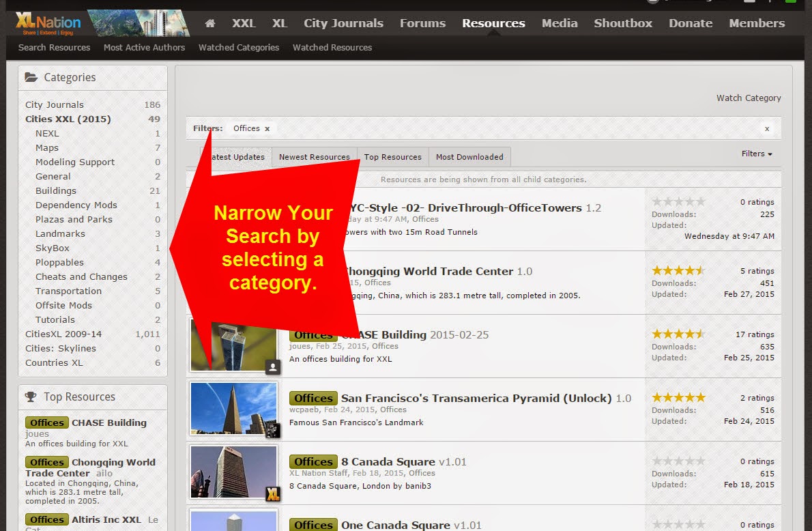Click the XL badge on 8 Canada Square thumbnail
The height and width of the screenshot is (531, 812).
click(x=273, y=493)
